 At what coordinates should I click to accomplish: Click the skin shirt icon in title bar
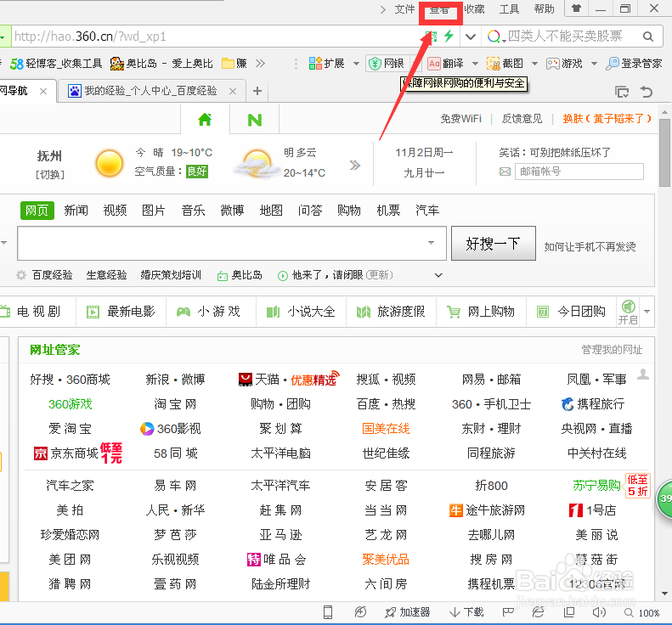(577, 8)
